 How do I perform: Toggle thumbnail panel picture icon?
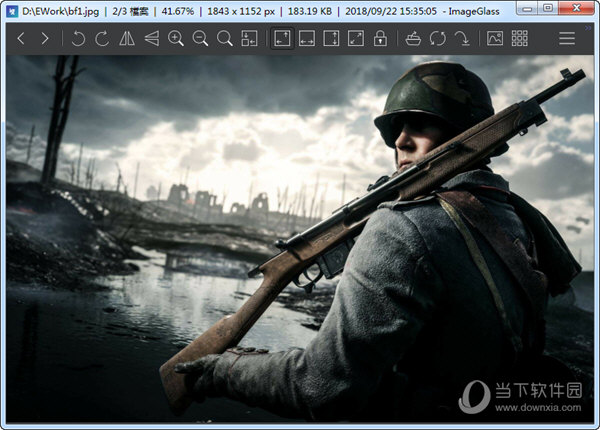(495, 38)
